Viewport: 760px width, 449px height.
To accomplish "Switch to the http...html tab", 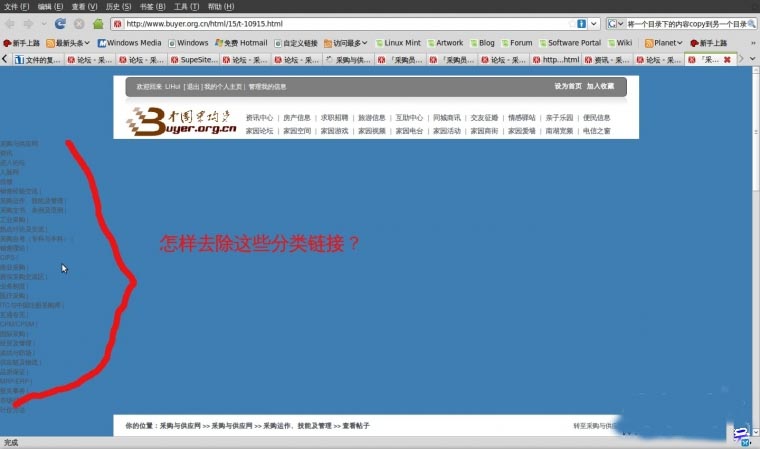I will coord(556,60).
